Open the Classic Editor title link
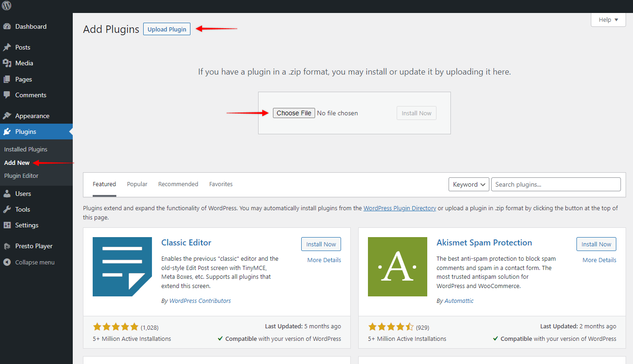This screenshot has width=633, height=364. click(186, 243)
